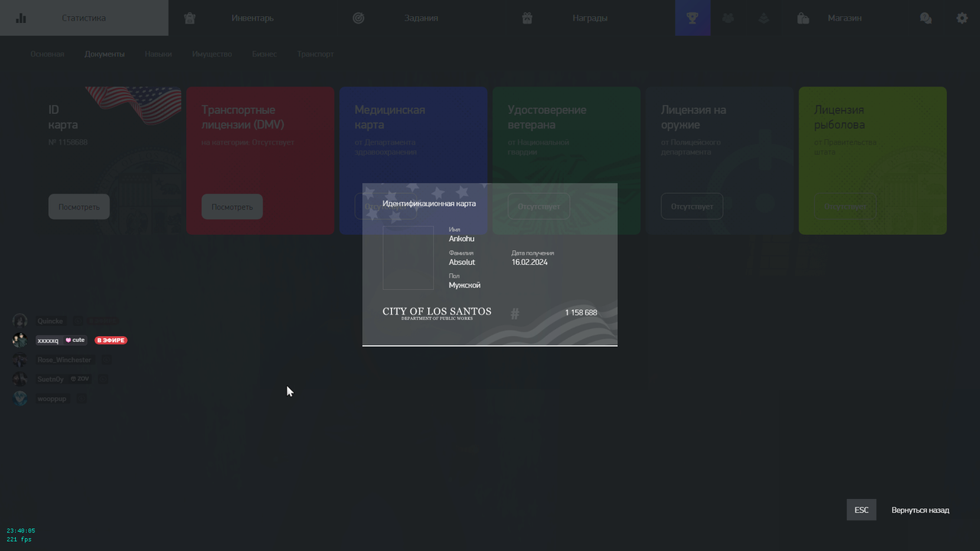Select the Имущество sub-tab
The width and height of the screenshot is (980, 551).
coord(212,54)
